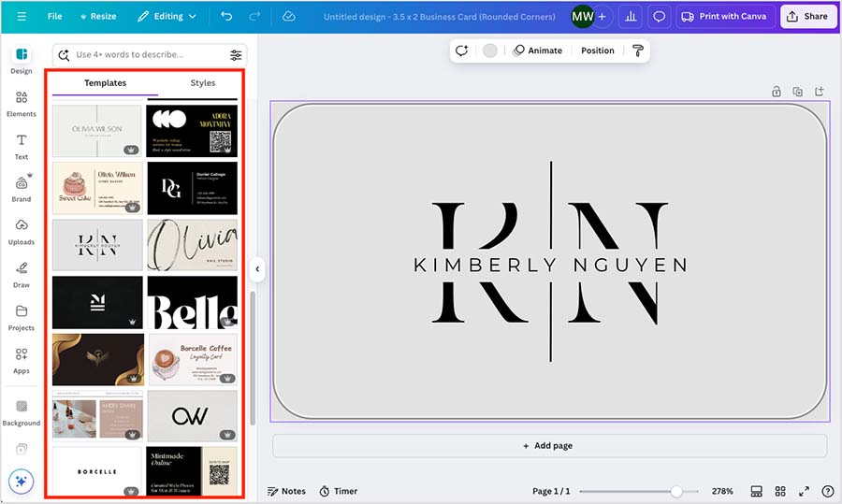
Task: Select the Borcelle white template
Action: click(x=97, y=471)
